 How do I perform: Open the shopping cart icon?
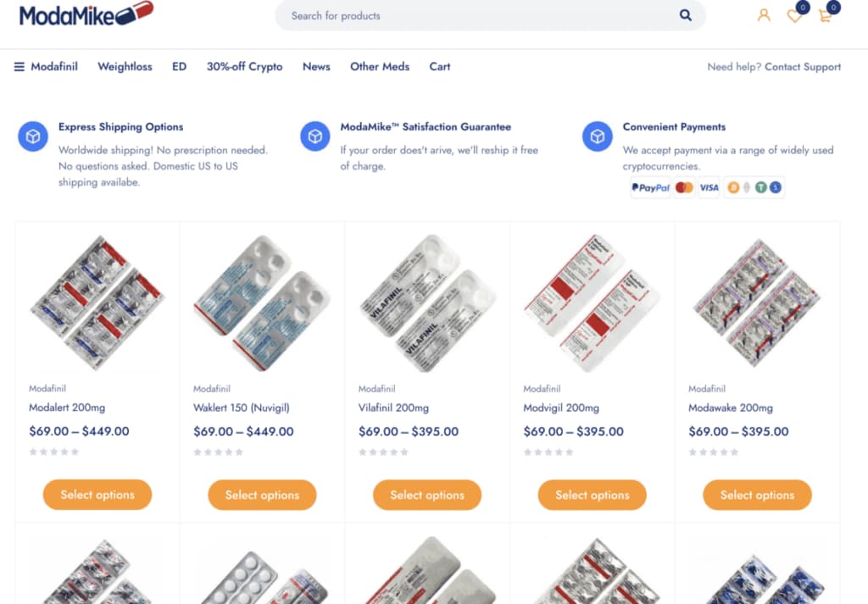[x=826, y=15]
